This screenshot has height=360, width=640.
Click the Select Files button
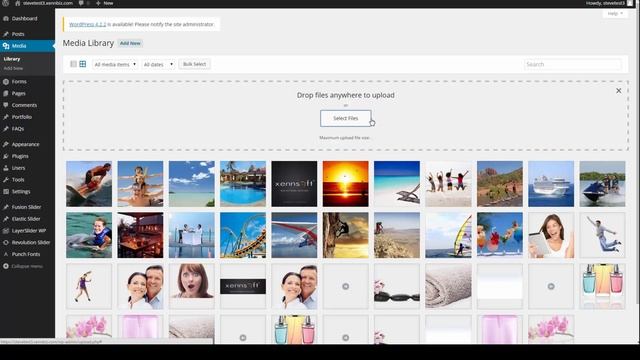pyautogui.click(x=345, y=118)
